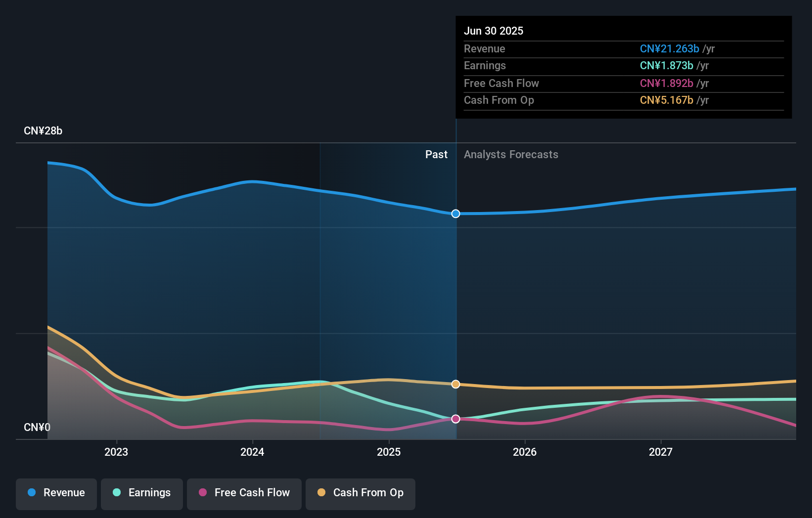Click the Cash From Op legend button
This screenshot has width=812, height=518.
click(x=360, y=494)
